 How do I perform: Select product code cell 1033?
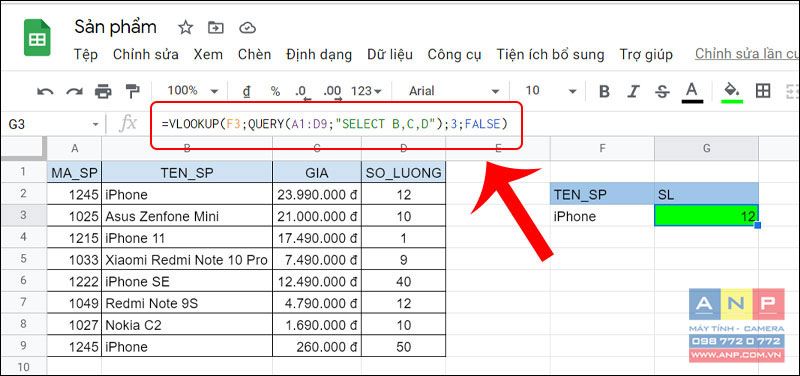click(74, 260)
